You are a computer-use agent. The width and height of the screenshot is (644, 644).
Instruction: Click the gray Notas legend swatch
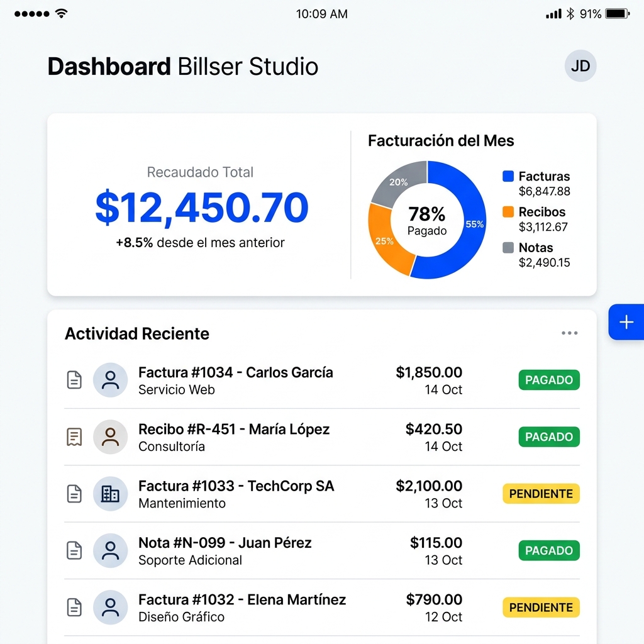(508, 248)
